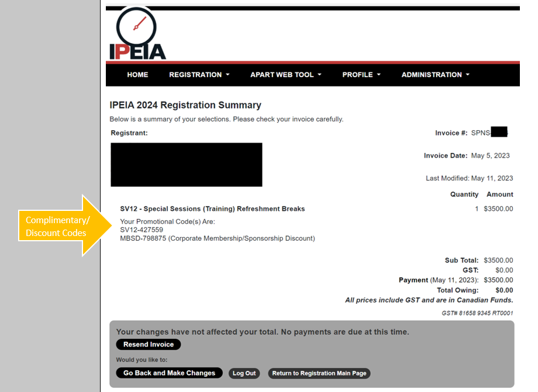Click Go Back and Make Changes

point(169,373)
